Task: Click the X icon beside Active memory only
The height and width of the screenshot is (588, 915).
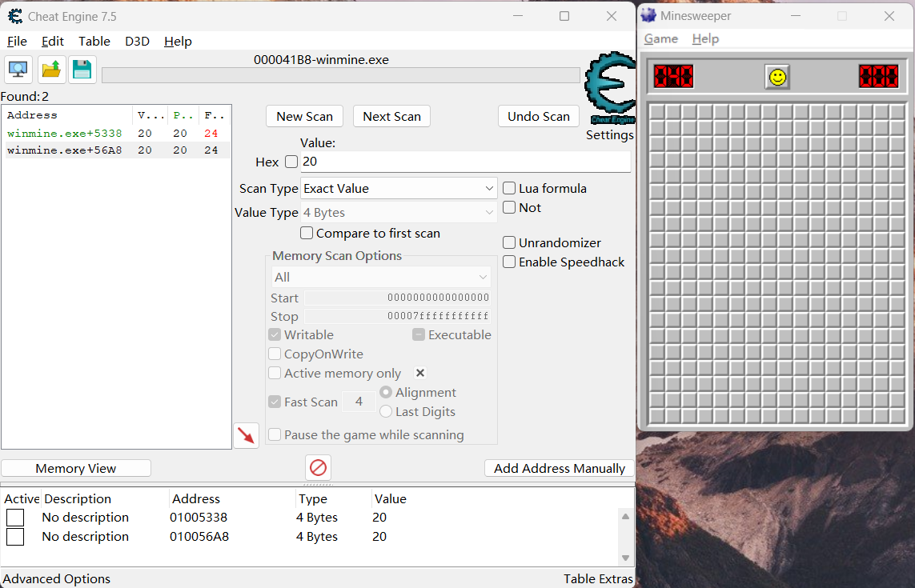Action: 420,373
